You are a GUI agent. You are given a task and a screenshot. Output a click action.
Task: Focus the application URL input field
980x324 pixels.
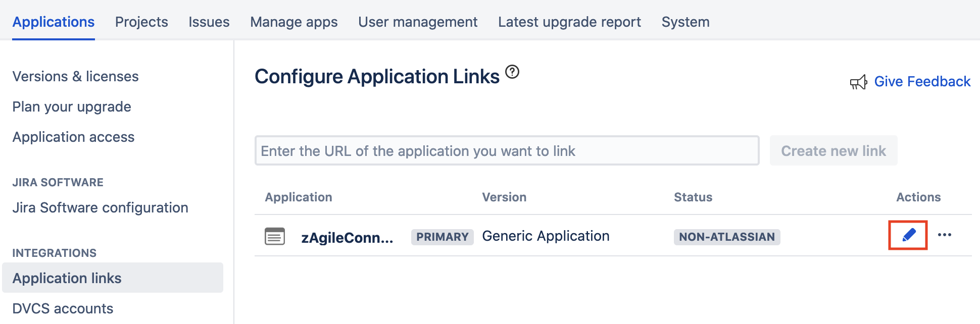[x=506, y=150]
